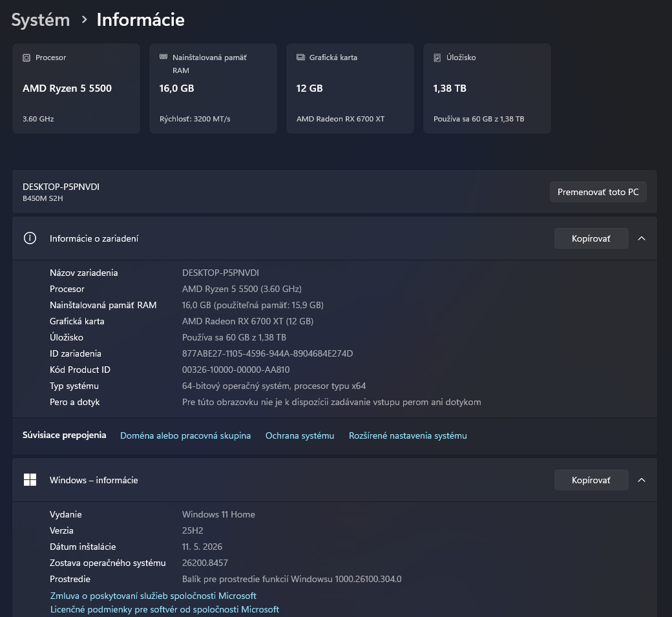Click value 16,0 GB (použiteľná pamäť: 15,9 GB)
This screenshot has width=672, height=617.
click(x=253, y=305)
